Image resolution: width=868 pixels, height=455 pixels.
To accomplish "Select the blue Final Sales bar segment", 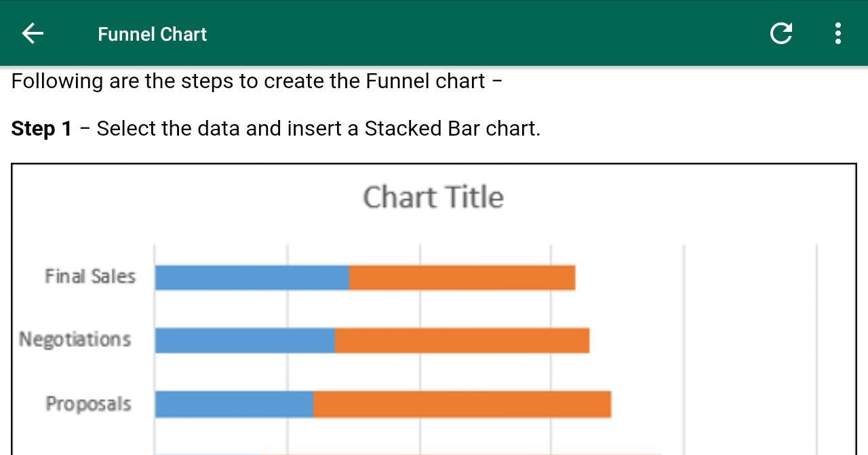I will pos(252,278).
